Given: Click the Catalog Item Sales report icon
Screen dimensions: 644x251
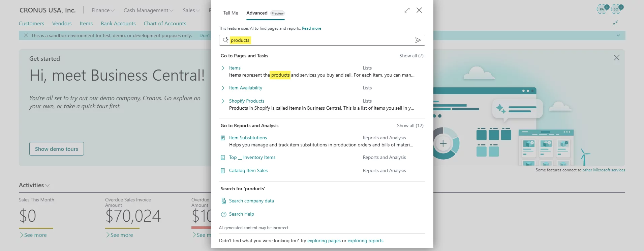Looking at the screenshot, I should click(223, 171).
